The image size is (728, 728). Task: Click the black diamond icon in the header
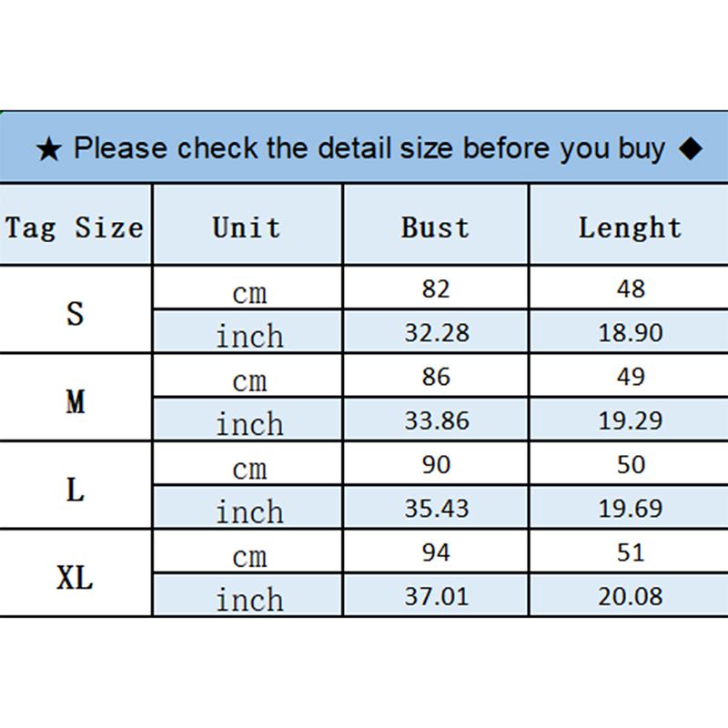coord(691,148)
